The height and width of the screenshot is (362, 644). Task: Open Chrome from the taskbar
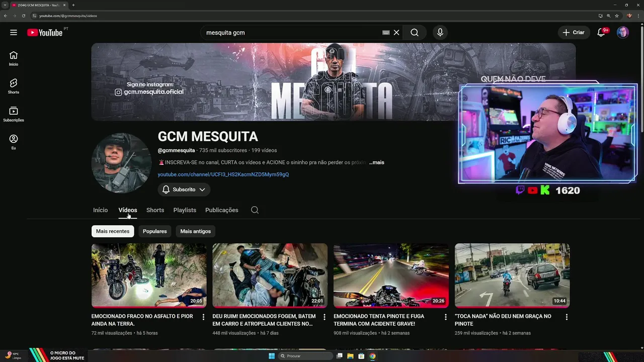[x=372, y=356]
